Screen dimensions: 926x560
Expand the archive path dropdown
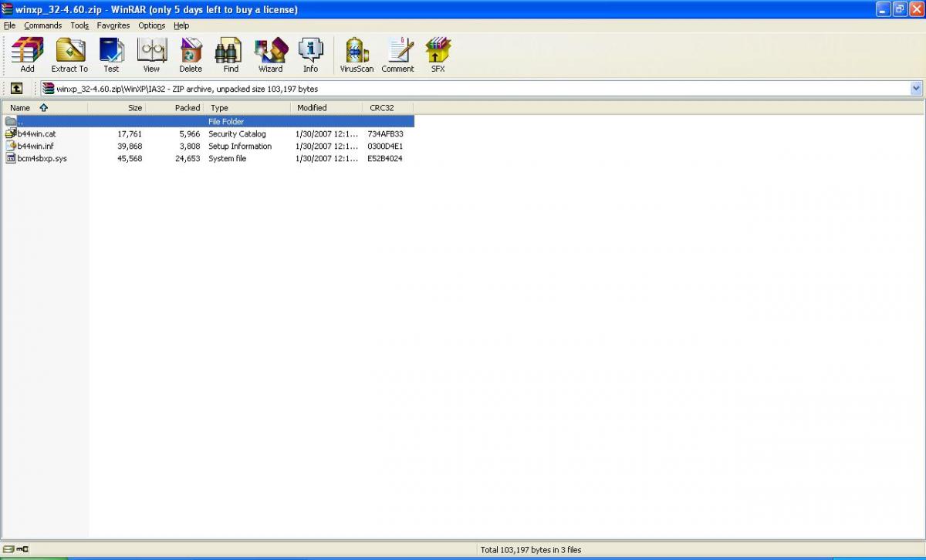click(x=916, y=89)
